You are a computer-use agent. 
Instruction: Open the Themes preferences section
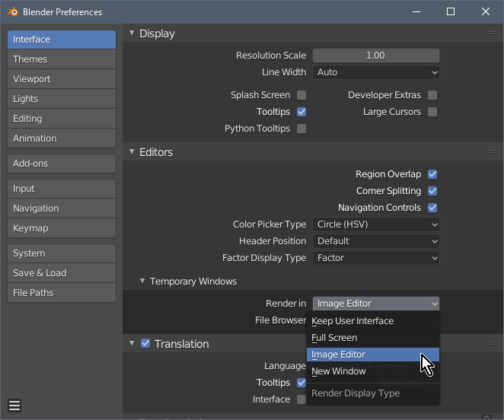[x=62, y=59]
